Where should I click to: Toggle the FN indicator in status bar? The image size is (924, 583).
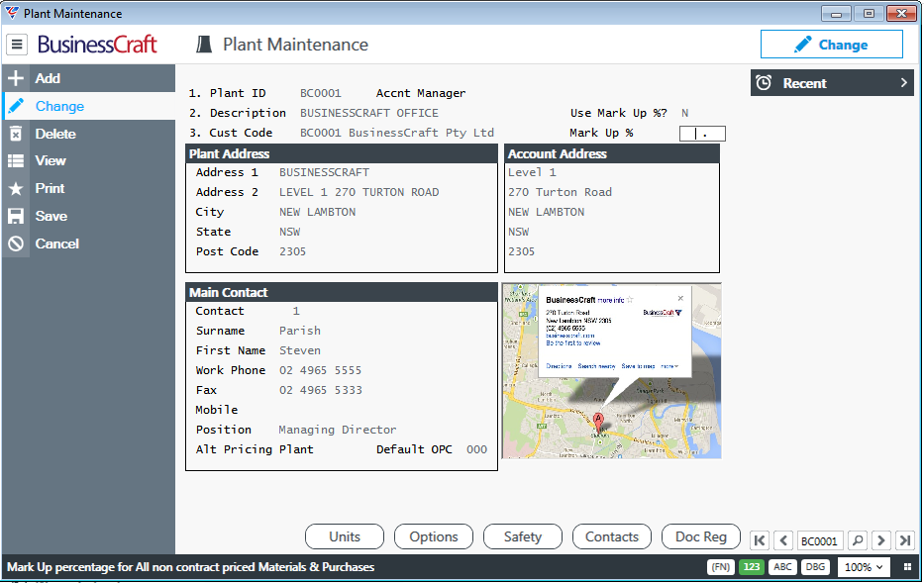pyautogui.click(x=720, y=567)
